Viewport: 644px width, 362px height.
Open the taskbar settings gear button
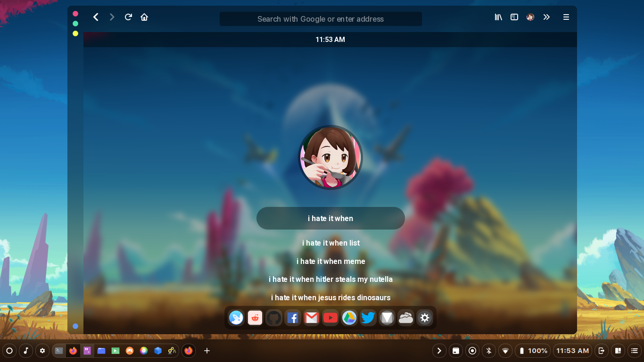[42, 351]
